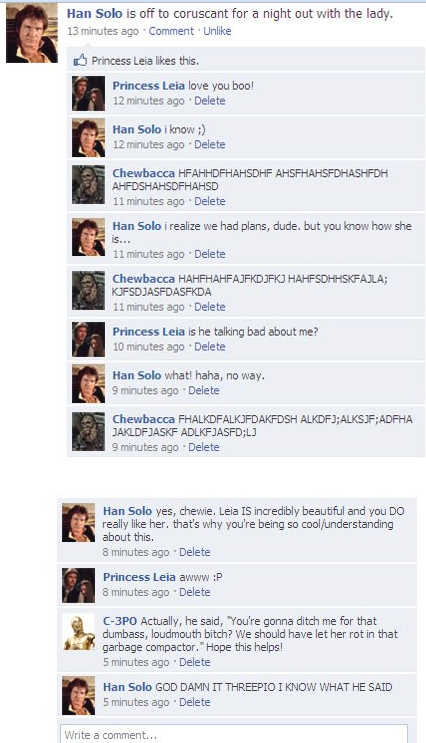This screenshot has width=426, height=743.
Task: Click Han Solo's avatar beside 'i know ;)'
Action: (x=88, y=138)
